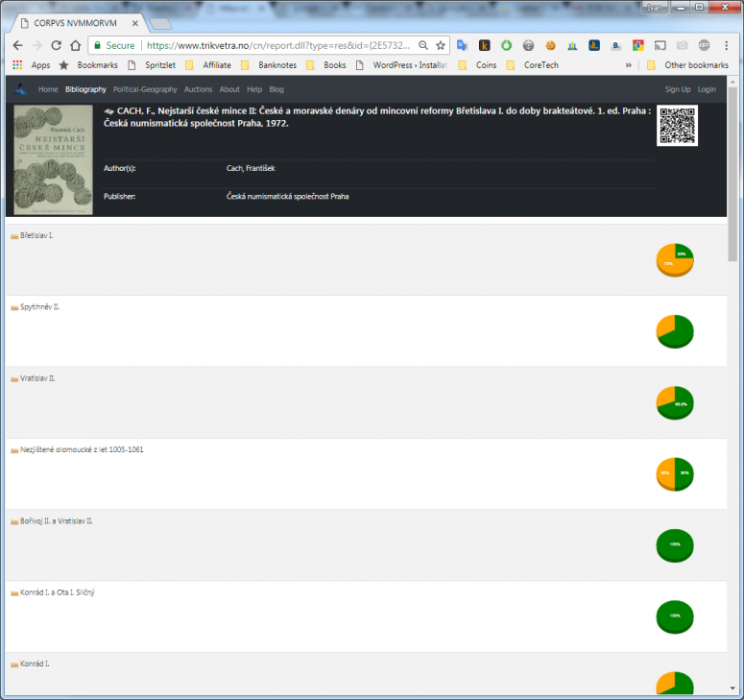Viewport: 744px width, 700px height.
Task: Open the WordPress Installation bookmark
Action: (401, 65)
